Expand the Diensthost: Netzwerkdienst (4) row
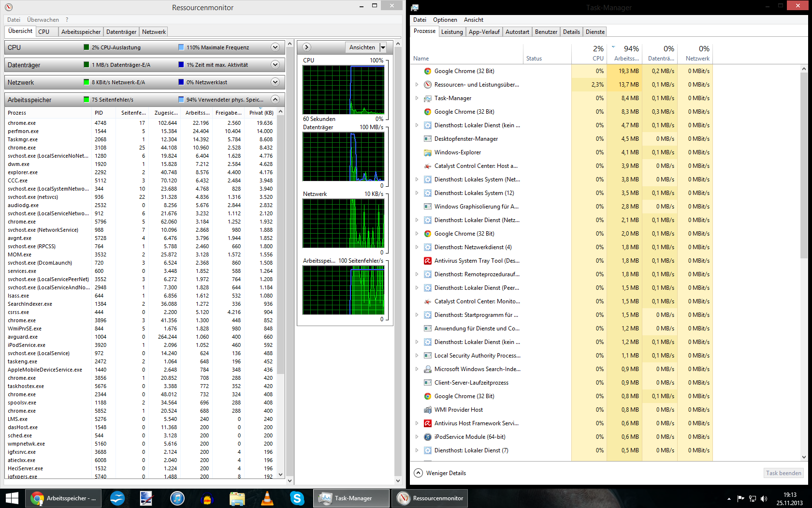The width and height of the screenshot is (812, 508). [x=417, y=247]
